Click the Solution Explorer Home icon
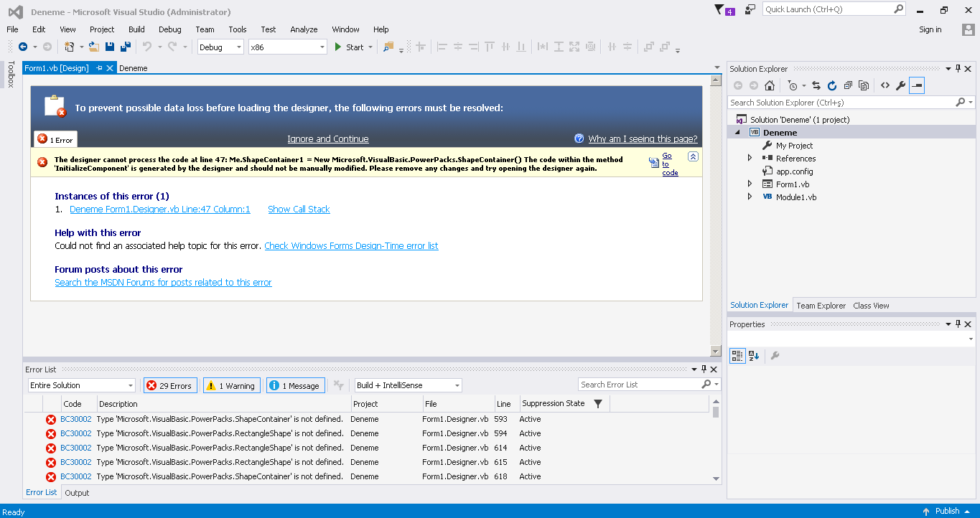Image resolution: width=980 pixels, height=518 pixels. [770, 85]
